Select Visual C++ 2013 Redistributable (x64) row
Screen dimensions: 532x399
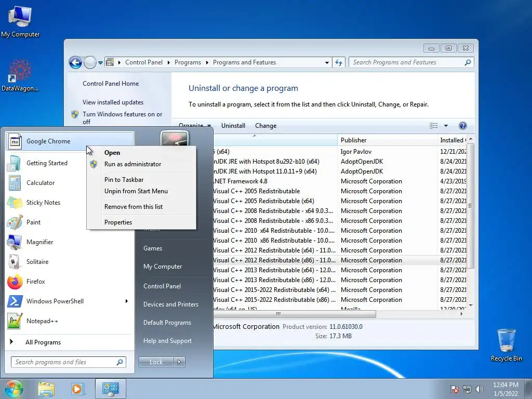coord(339,270)
